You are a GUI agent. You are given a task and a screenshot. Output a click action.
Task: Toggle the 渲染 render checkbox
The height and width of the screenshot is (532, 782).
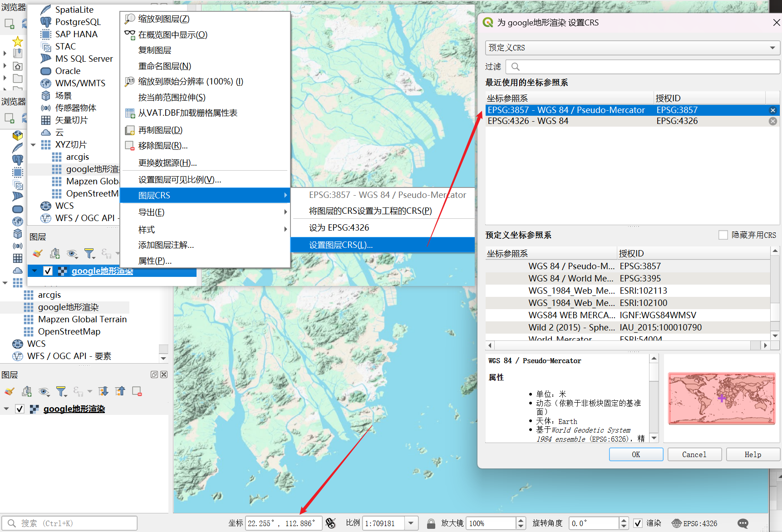tap(638, 523)
